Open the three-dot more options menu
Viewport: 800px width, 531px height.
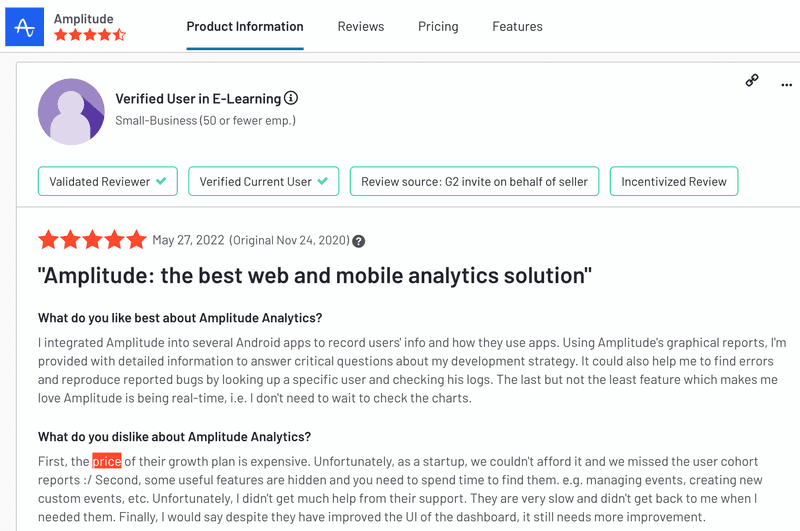click(786, 85)
